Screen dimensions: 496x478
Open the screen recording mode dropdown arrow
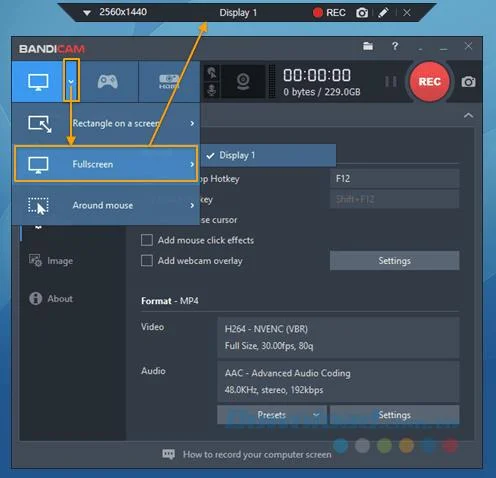(x=71, y=81)
